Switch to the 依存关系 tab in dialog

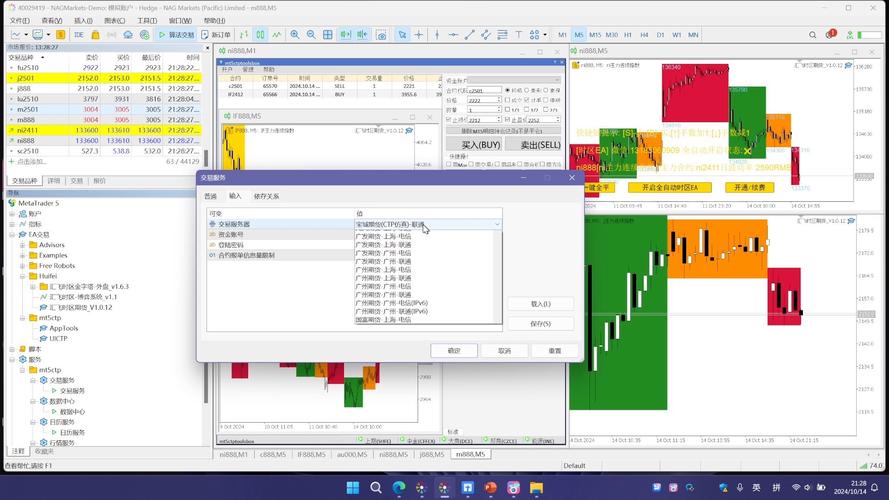point(267,196)
